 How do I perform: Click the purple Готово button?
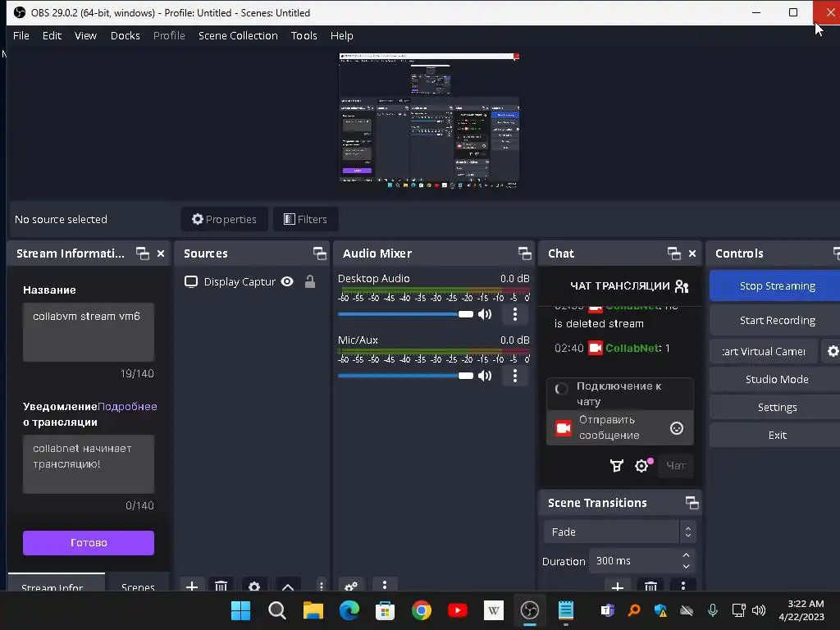point(89,543)
